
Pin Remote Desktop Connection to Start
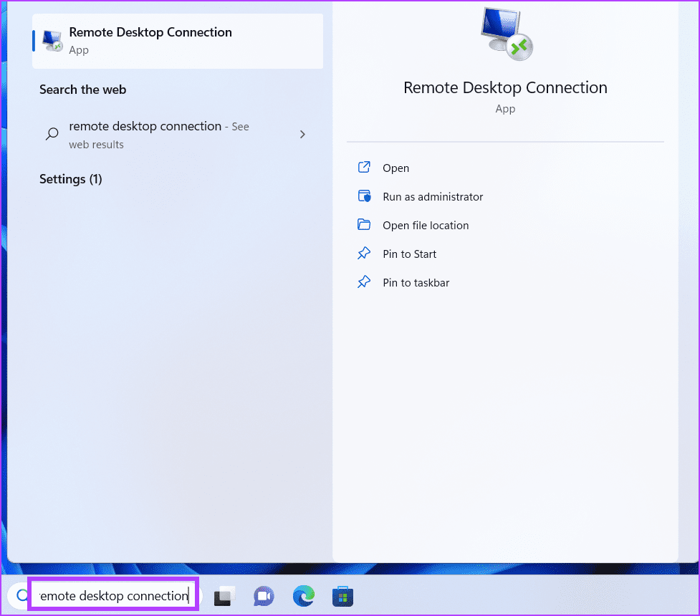pyautogui.click(x=409, y=254)
